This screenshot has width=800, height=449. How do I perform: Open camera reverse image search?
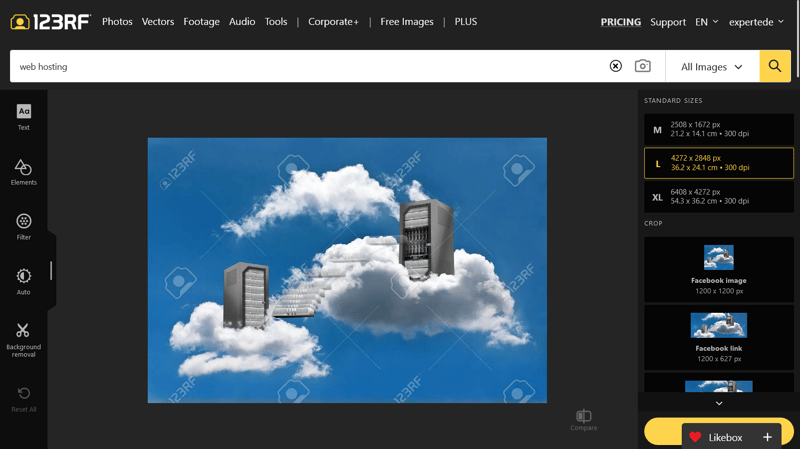642,66
